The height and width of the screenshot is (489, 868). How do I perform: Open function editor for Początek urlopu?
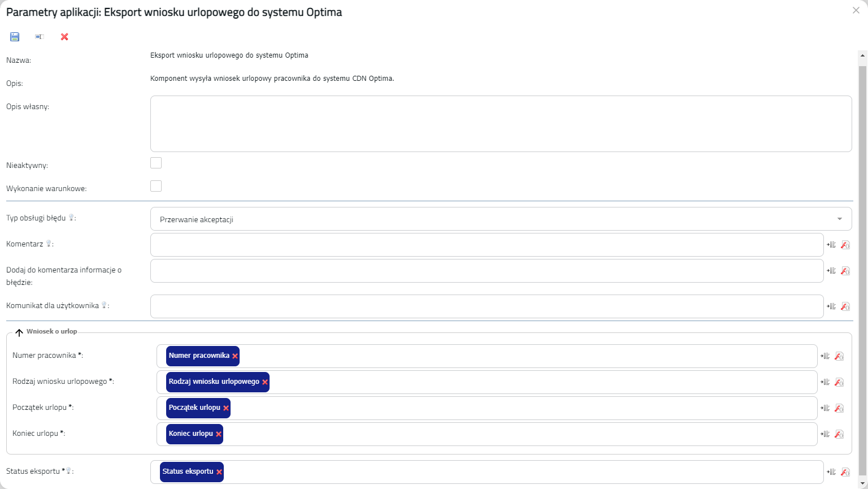[x=839, y=408]
